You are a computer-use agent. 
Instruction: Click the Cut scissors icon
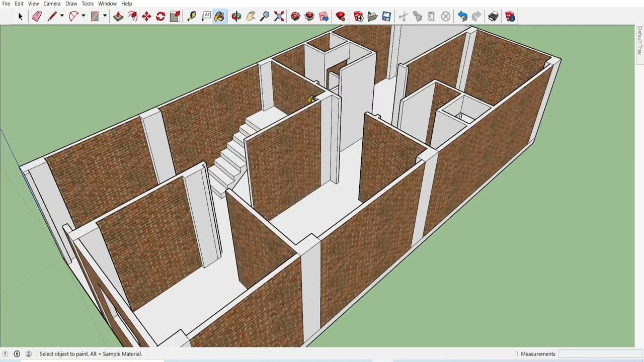403,17
